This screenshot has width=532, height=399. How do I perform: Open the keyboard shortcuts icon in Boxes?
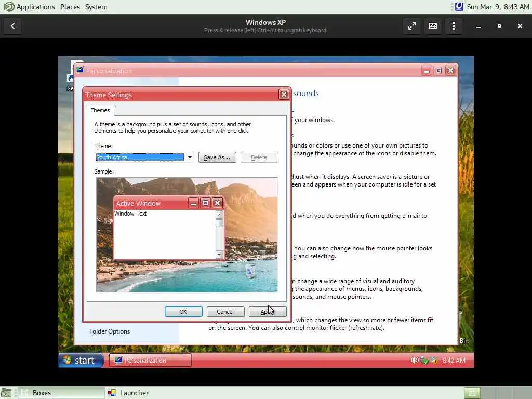(433, 26)
